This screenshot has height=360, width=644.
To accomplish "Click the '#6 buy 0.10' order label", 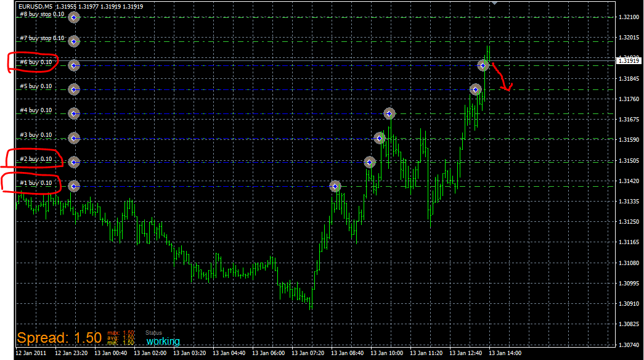I will (x=36, y=62).
